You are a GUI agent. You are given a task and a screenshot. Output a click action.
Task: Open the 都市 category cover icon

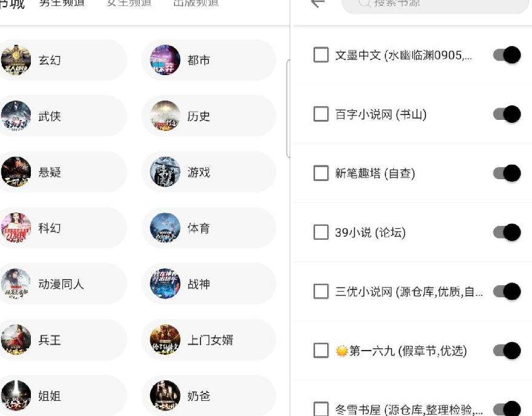pyautogui.click(x=165, y=60)
